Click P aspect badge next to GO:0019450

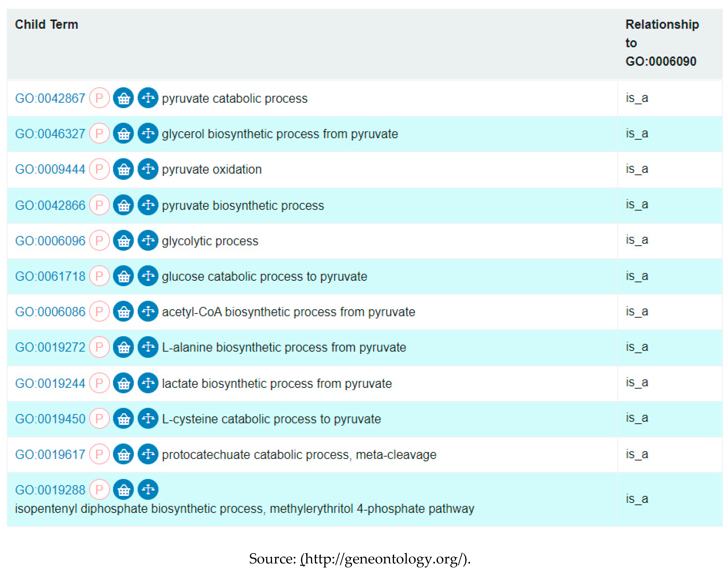point(99,418)
